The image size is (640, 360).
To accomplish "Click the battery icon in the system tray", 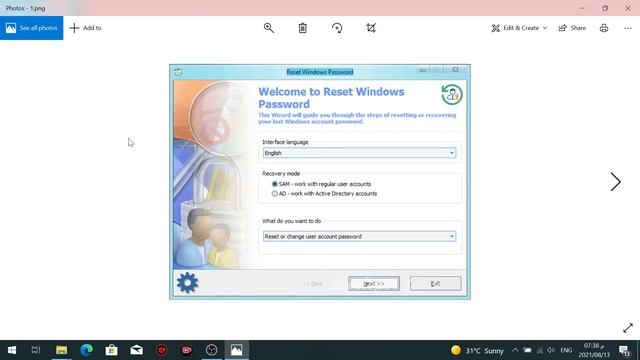I will click(x=527, y=350).
